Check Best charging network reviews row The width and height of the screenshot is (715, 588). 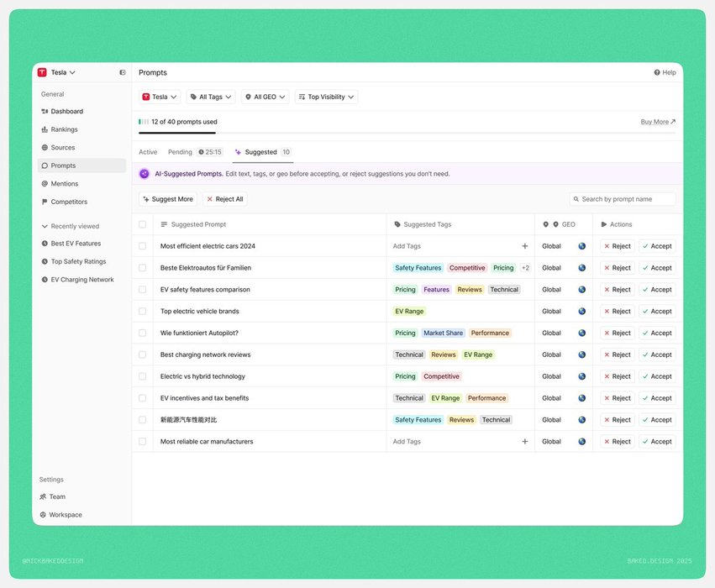pyautogui.click(x=142, y=354)
